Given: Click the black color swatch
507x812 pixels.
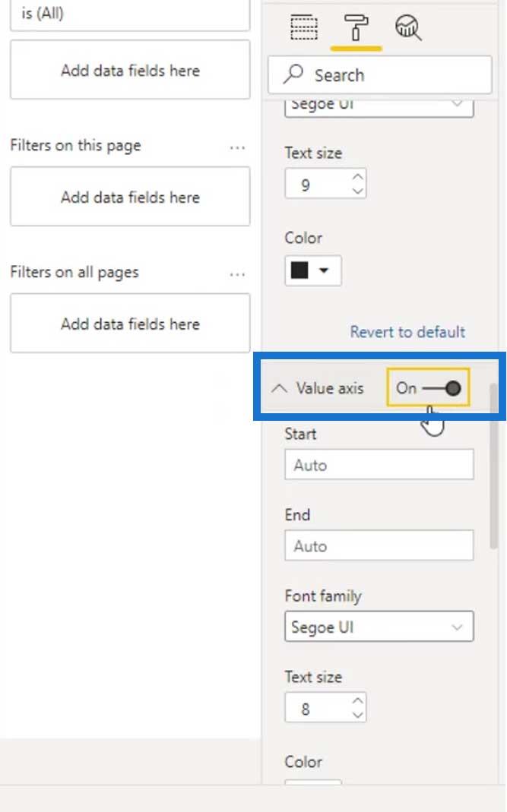Looking at the screenshot, I should (299, 270).
